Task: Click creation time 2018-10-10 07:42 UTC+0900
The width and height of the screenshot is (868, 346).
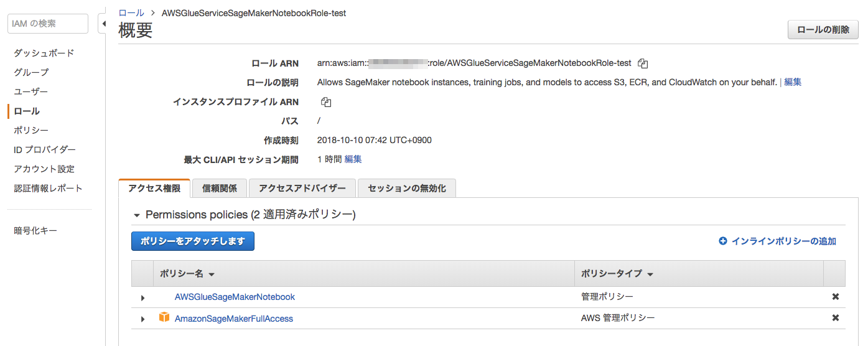Action: 375,140
